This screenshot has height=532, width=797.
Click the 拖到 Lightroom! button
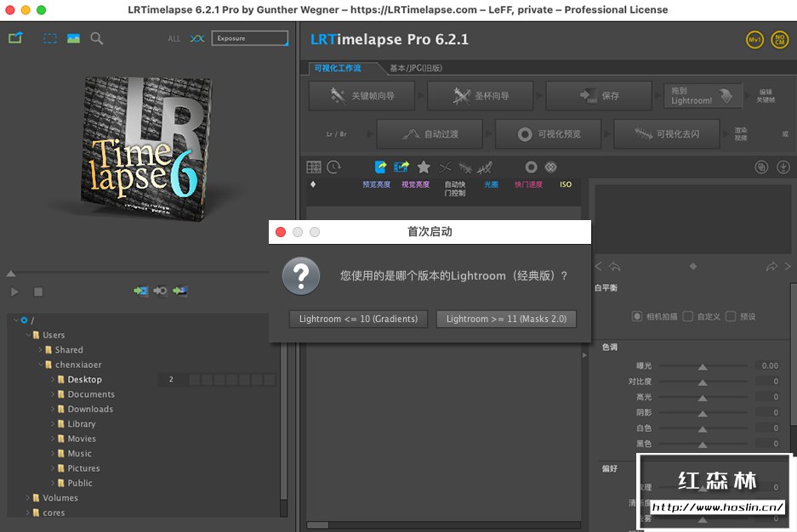coord(703,95)
